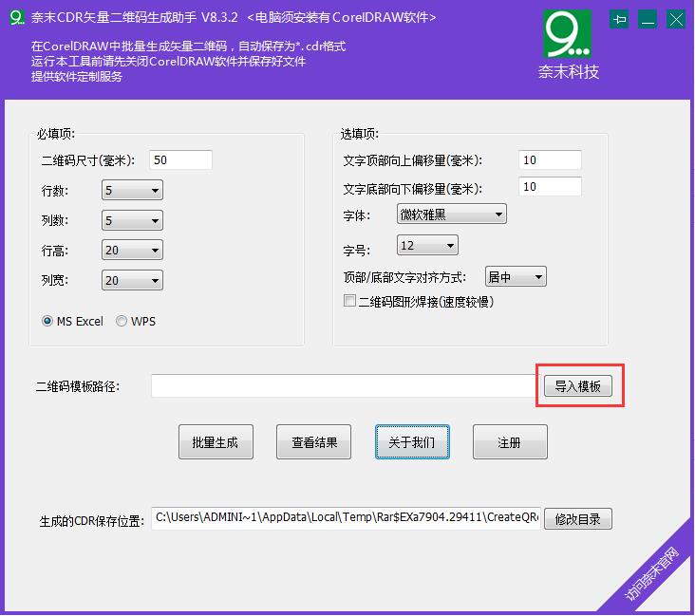Click the 二维码模板路径 input field

(347, 386)
